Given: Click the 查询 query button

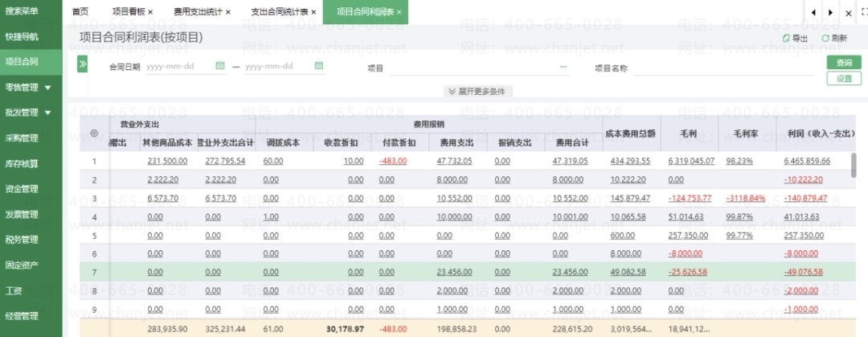Looking at the screenshot, I should 843,63.
